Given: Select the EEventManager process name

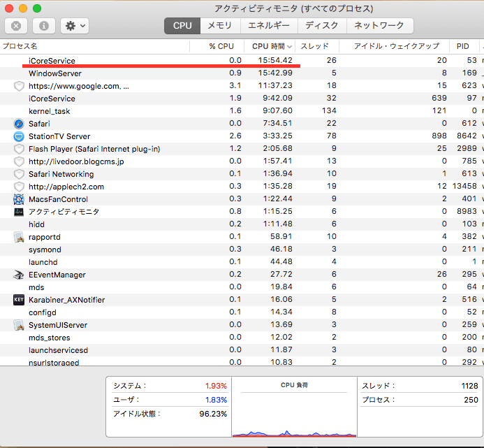Looking at the screenshot, I should pos(57,275).
